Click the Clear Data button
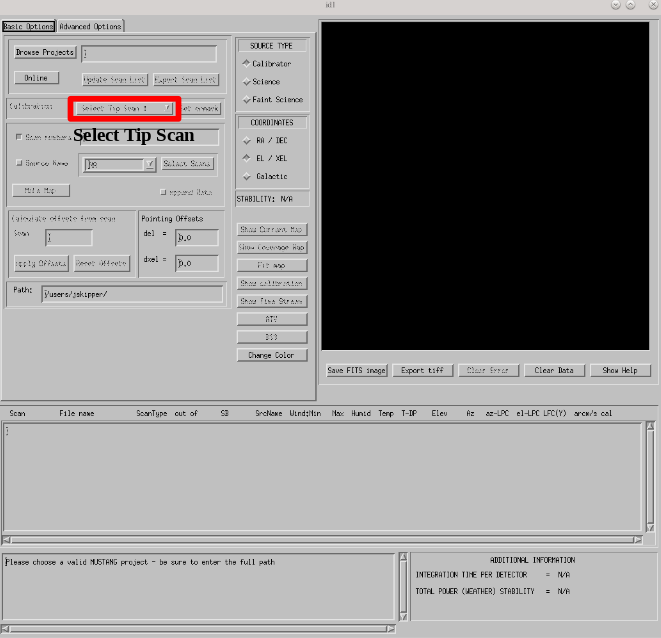 tap(554, 370)
